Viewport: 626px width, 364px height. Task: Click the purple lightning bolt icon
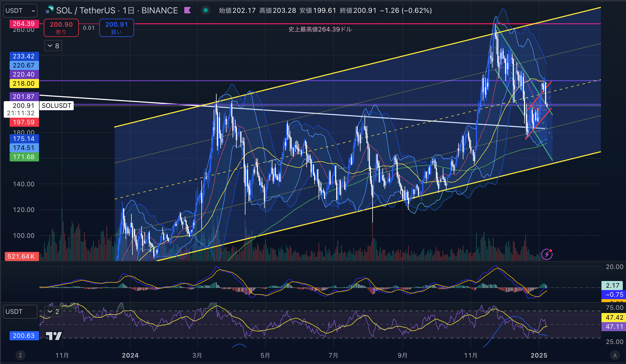click(x=547, y=254)
